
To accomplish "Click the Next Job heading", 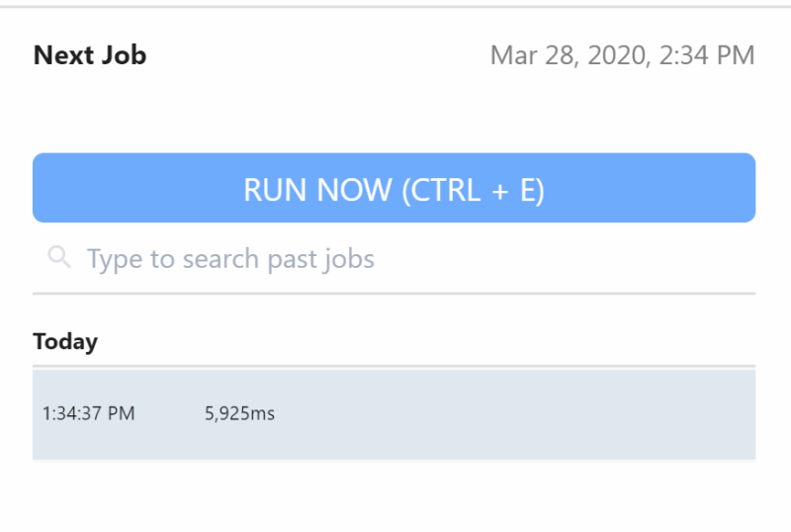I will pyautogui.click(x=90, y=55).
